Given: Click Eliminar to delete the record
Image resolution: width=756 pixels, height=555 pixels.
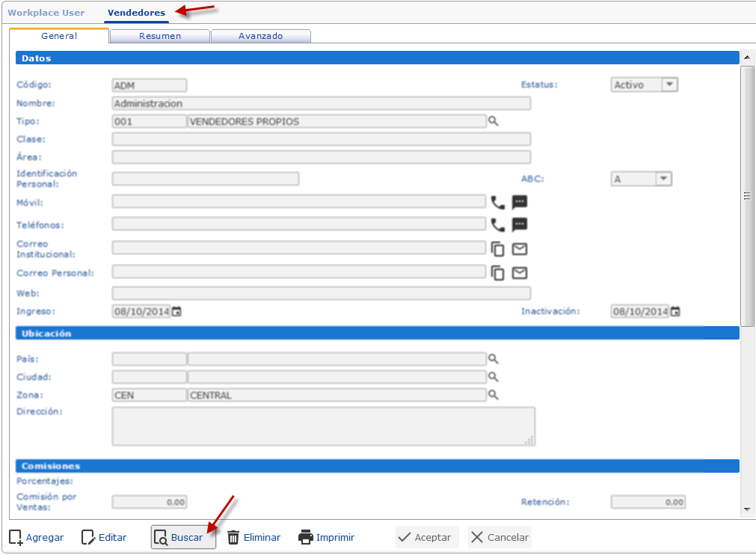Looking at the screenshot, I should click(253, 537).
